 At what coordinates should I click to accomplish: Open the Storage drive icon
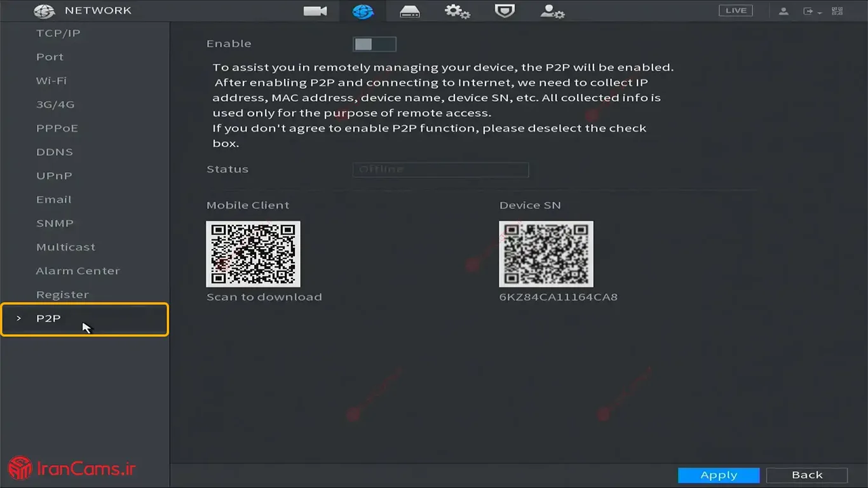click(x=410, y=11)
